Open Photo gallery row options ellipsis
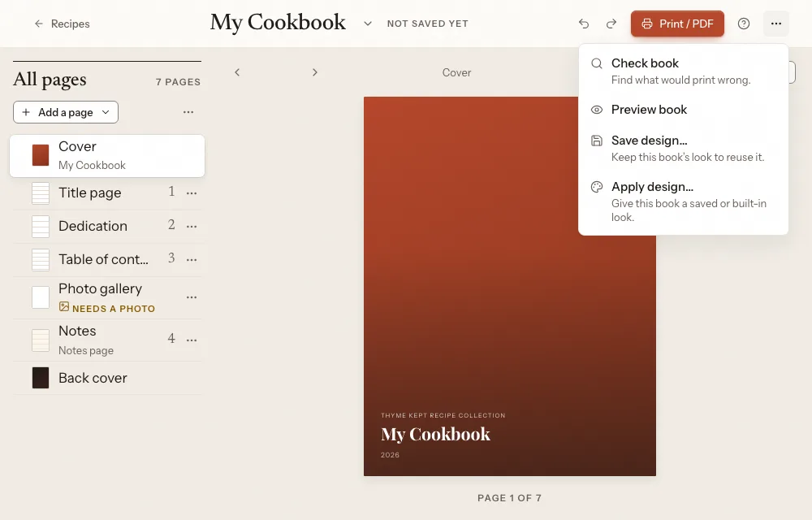The height and width of the screenshot is (520, 812). (x=192, y=297)
